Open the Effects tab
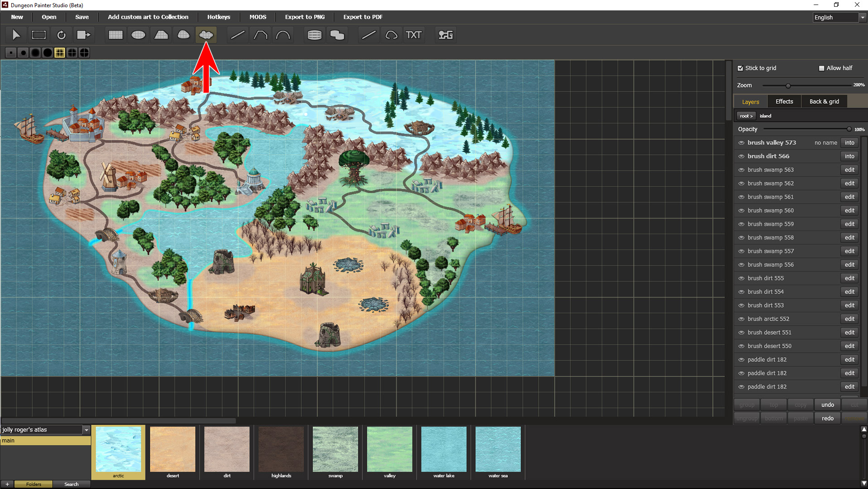 coord(784,101)
